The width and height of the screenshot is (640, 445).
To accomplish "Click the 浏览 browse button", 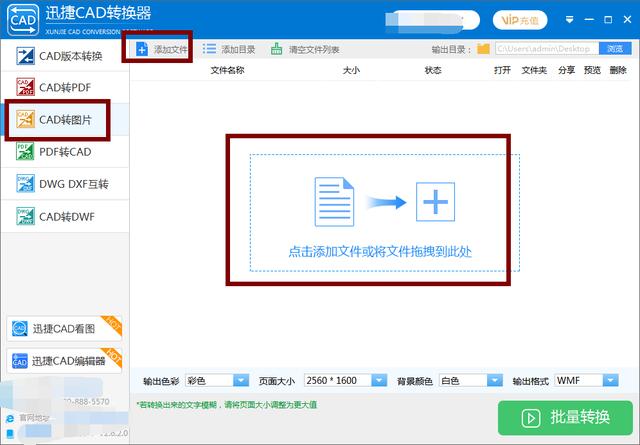I will [x=615, y=49].
